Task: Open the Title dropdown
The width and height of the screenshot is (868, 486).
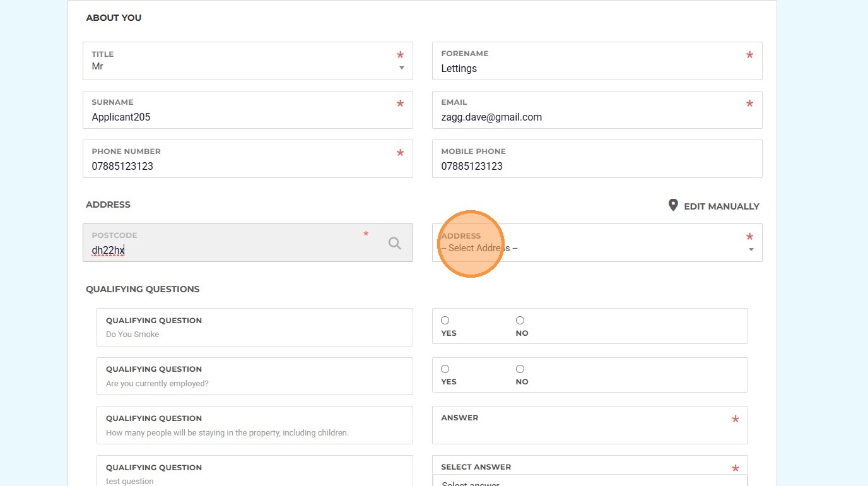Action: [247, 66]
